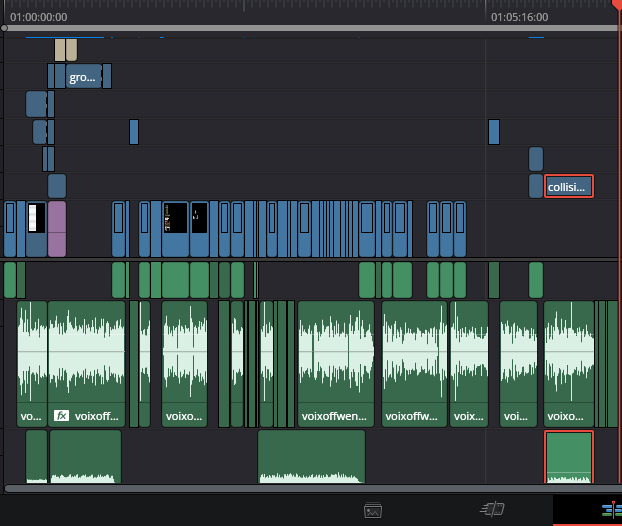Click the black thumbnail clip on video track
The image size is (622, 526).
pos(175,218)
